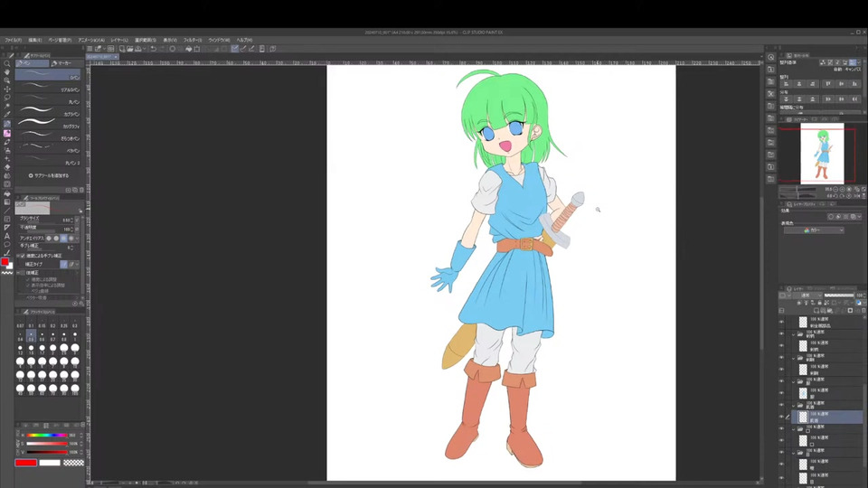Screen dimensions: 868x488
Task: Click the Undo icon in command bar
Action: click(x=154, y=49)
